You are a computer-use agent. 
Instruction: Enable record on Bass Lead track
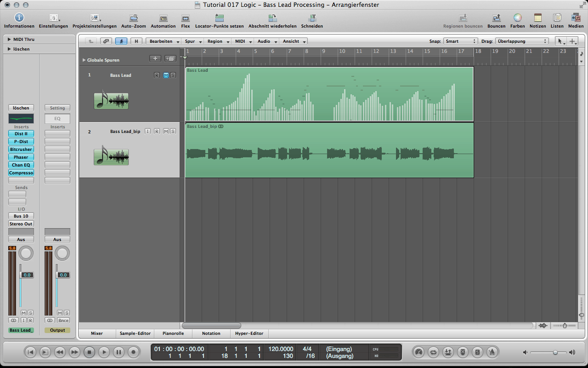tap(157, 75)
